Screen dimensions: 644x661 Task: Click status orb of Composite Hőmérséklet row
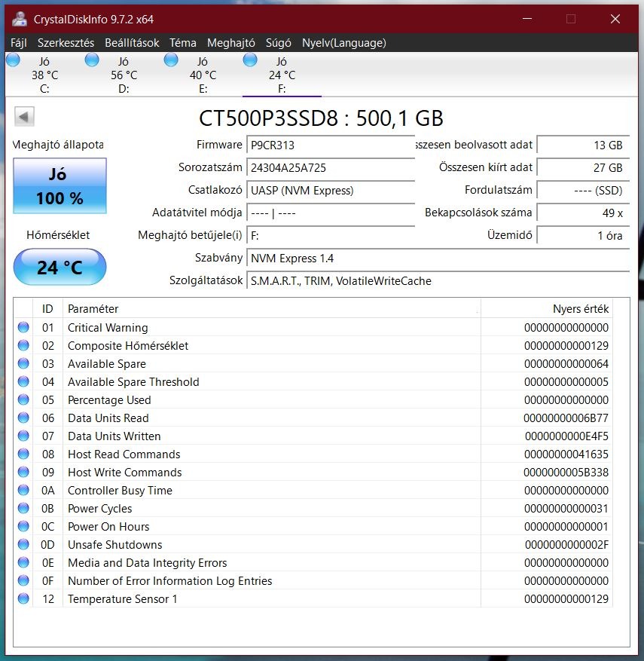pos(23,345)
